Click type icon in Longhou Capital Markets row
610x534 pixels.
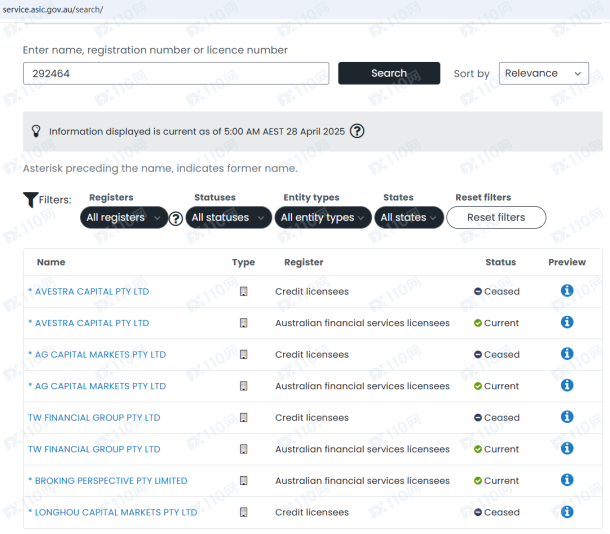pyautogui.click(x=244, y=512)
